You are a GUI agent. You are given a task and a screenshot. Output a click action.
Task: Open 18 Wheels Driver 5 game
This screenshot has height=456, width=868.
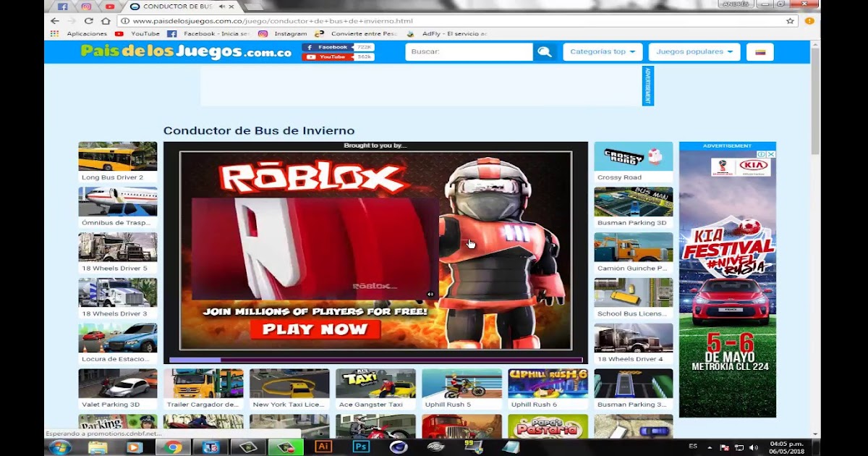(x=117, y=253)
